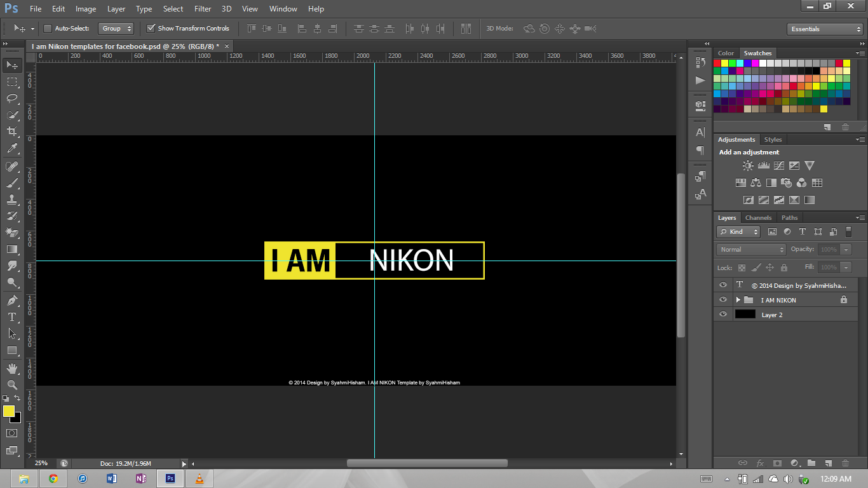Open the Filter menu
The image size is (868, 488).
(203, 9)
